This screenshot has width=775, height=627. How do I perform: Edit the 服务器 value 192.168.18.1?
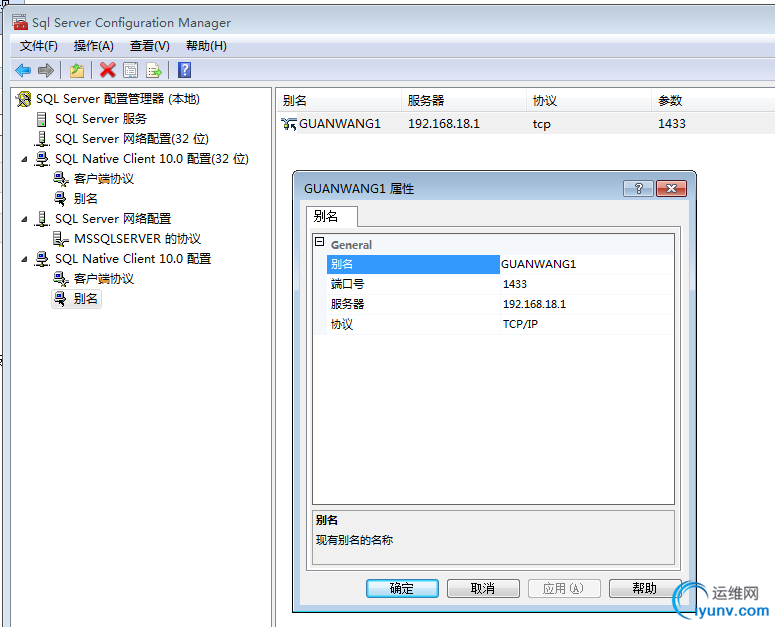coord(587,304)
